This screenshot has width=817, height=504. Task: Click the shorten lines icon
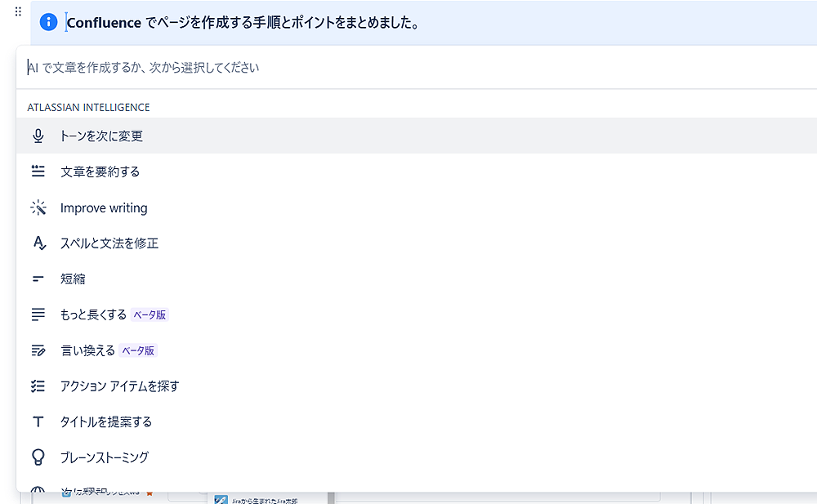point(38,279)
